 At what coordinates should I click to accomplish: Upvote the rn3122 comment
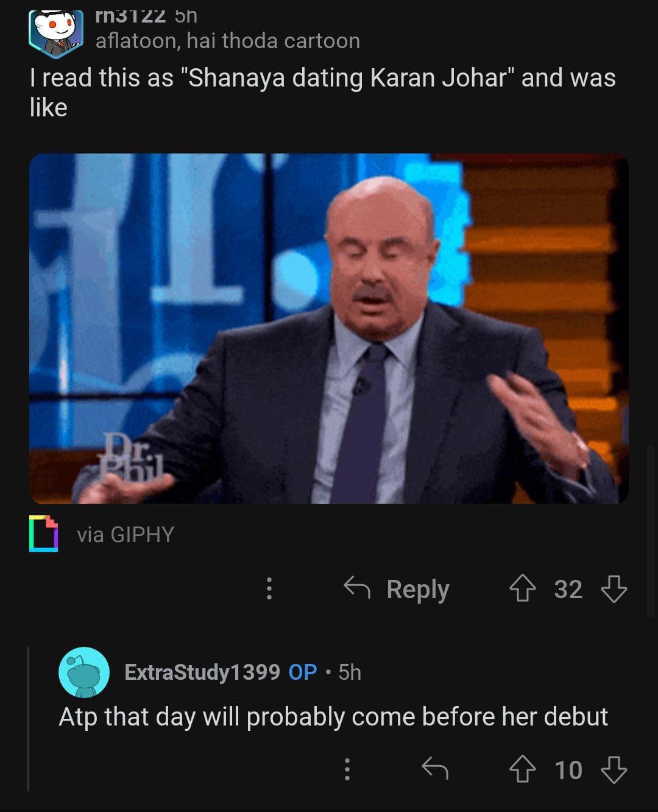pyautogui.click(x=522, y=590)
